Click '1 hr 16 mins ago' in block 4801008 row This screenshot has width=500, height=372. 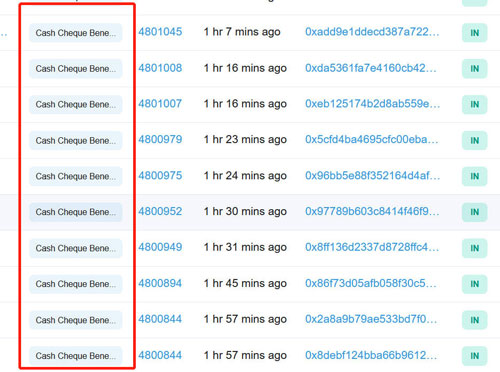245,68
